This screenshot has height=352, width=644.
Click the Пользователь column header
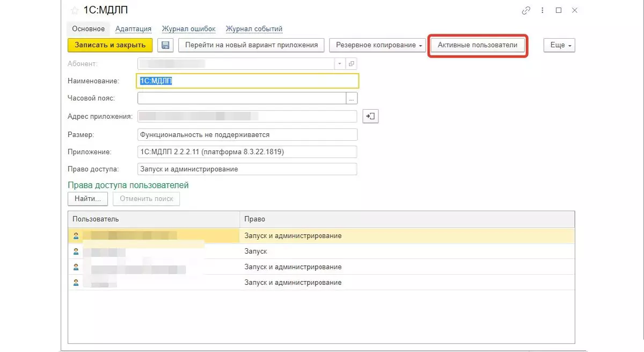point(153,219)
